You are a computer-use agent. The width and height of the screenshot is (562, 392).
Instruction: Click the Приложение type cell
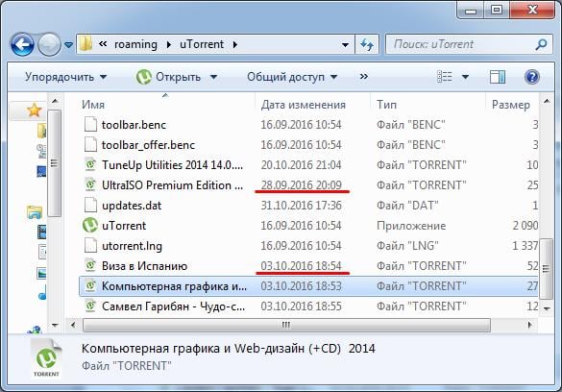click(x=411, y=226)
